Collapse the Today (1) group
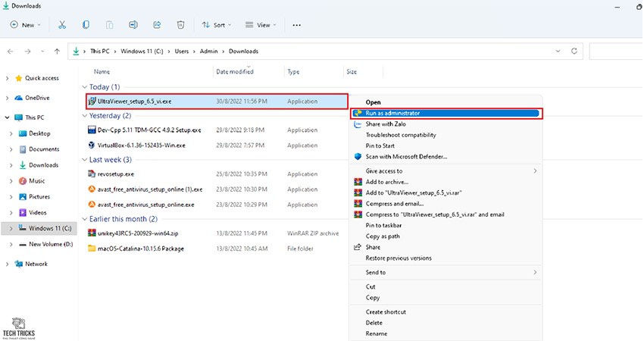Screen dimensions: 644x341 click(x=85, y=87)
